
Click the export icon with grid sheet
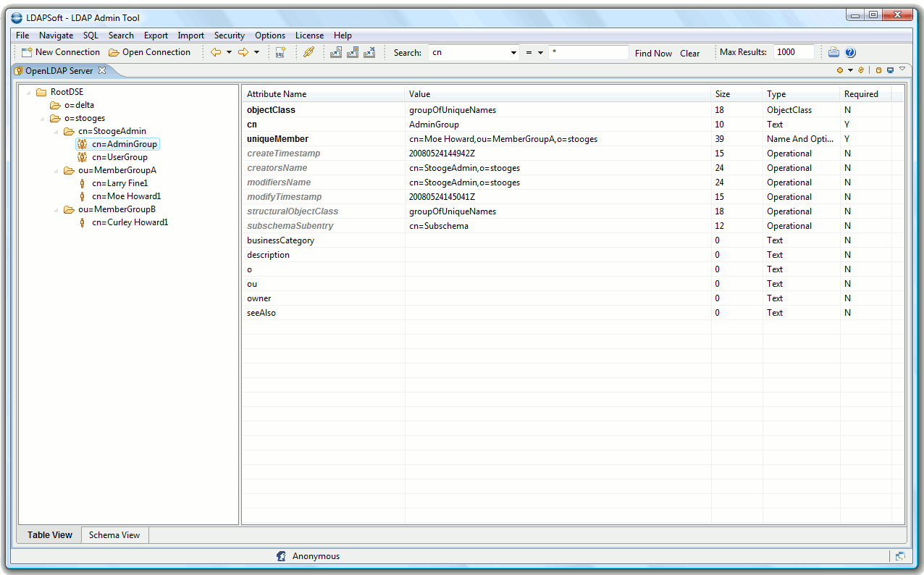point(353,52)
